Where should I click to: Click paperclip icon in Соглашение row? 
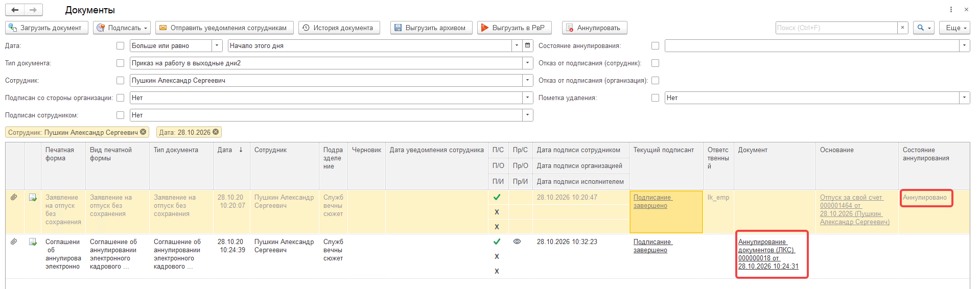(14, 242)
